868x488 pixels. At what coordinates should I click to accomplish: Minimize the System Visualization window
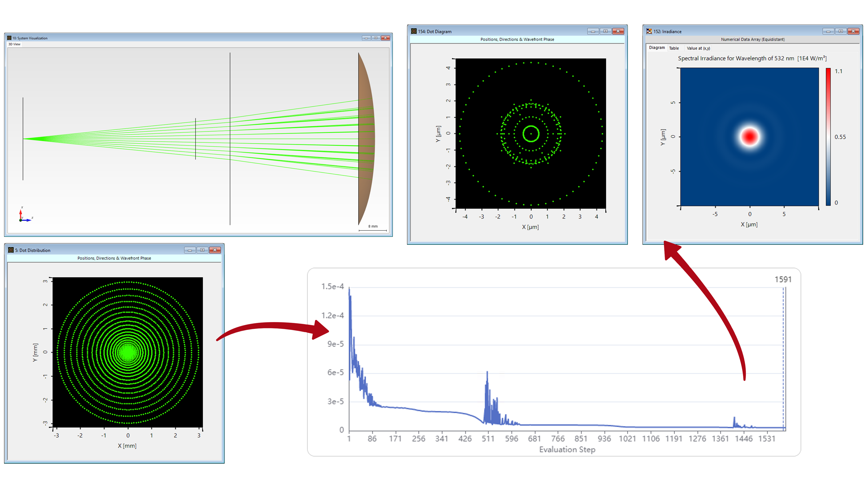[366, 38]
